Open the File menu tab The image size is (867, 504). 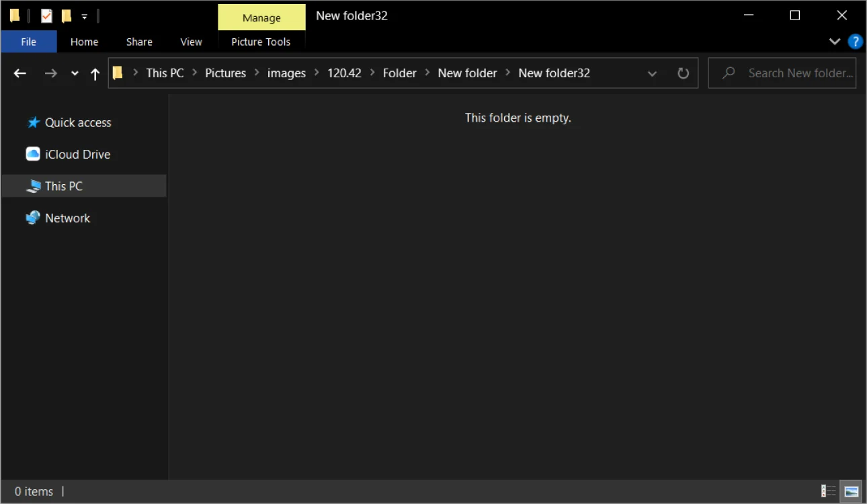[28, 42]
